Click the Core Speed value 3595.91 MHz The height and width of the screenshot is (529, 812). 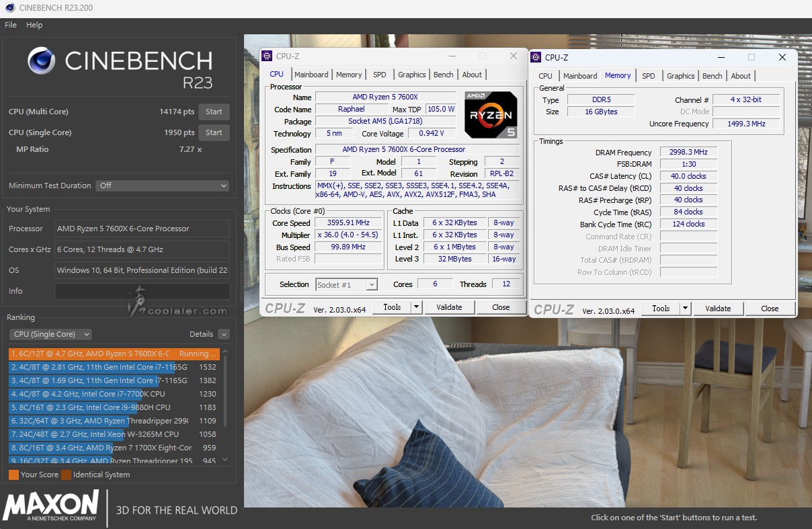pyautogui.click(x=350, y=223)
